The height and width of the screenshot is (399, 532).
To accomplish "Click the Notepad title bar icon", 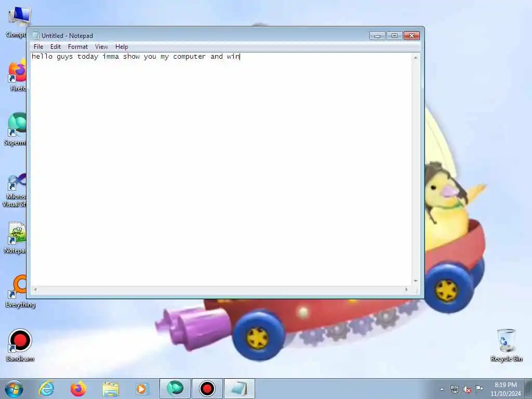I will (x=36, y=36).
